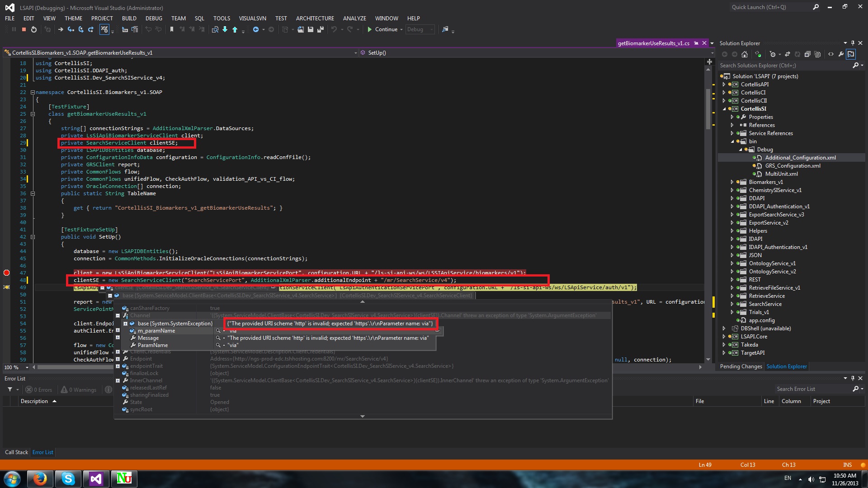
Task: Click the Pause (Break All) icon
Action: (14, 29)
